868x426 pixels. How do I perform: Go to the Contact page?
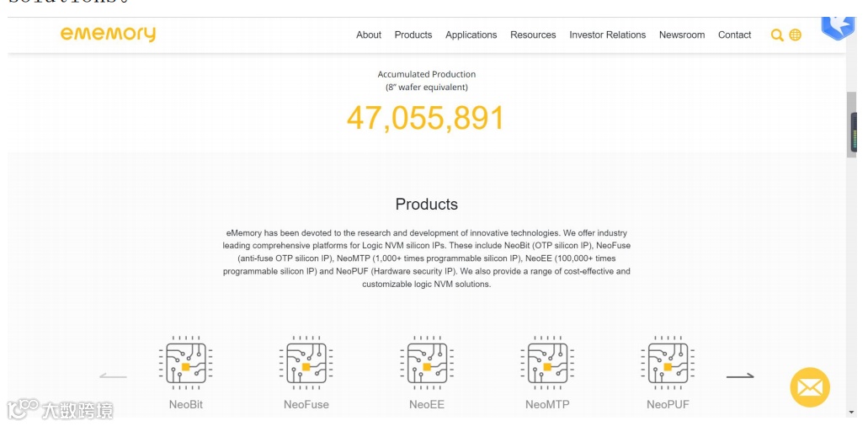click(735, 35)
